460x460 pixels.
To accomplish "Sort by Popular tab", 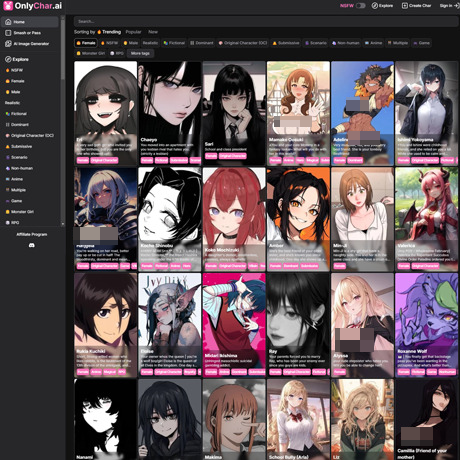I will (x=133, y=32).
